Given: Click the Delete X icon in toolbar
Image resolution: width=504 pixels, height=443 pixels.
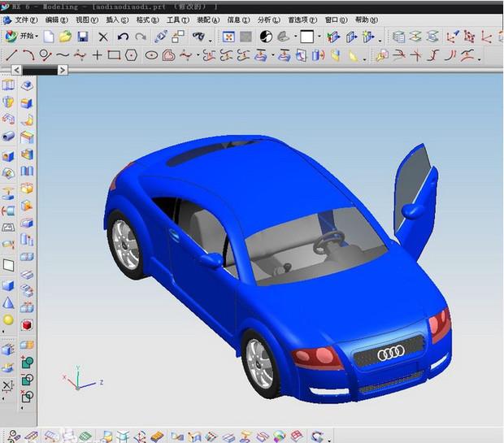Looking at the screenshot, I should 103,37.
